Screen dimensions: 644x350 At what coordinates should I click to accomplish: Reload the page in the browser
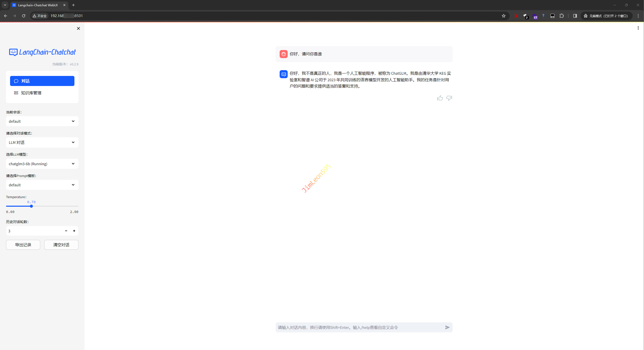(x=24, y=16)
